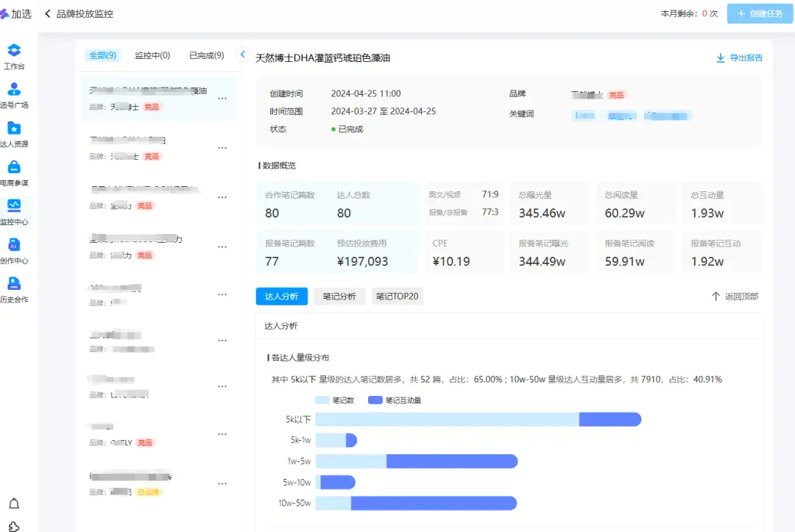The width and height of the screenshot is (795, 532).
Task: Open more options for the 自品牌 task item
Action: point(222,483)
